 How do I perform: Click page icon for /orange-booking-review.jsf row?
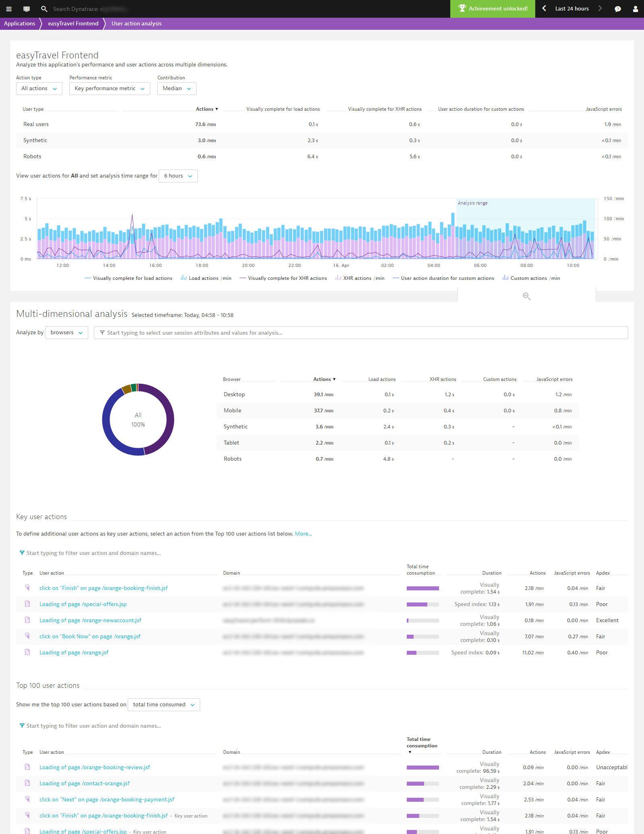pyautogui.click(x=27, y=767)
